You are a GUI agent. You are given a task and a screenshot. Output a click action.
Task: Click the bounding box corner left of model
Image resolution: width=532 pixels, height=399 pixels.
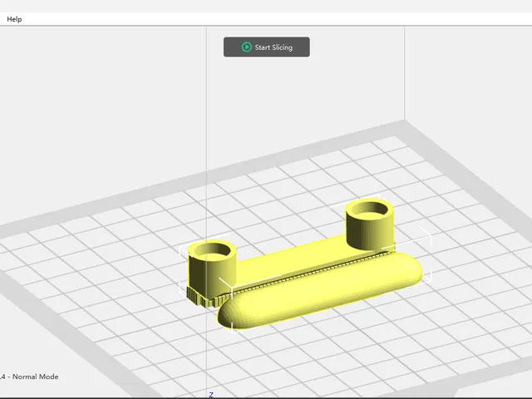[x=183, y=249]
